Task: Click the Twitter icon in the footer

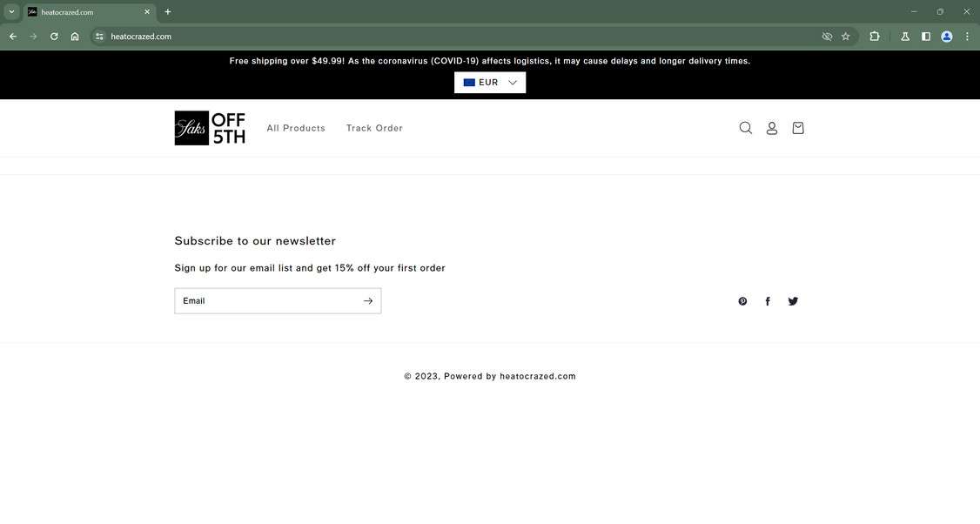Action: pos(792,300)
